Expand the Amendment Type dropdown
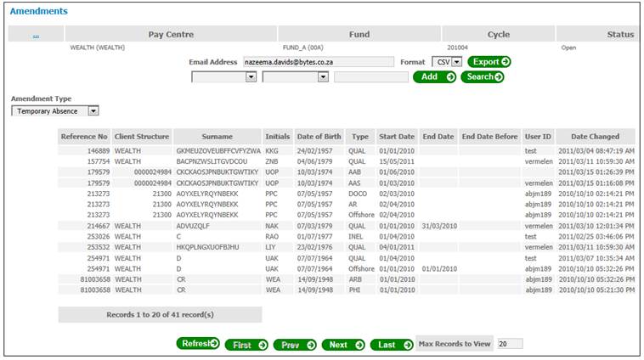Screen dimensions: 644x360 (x=55, y=111)
